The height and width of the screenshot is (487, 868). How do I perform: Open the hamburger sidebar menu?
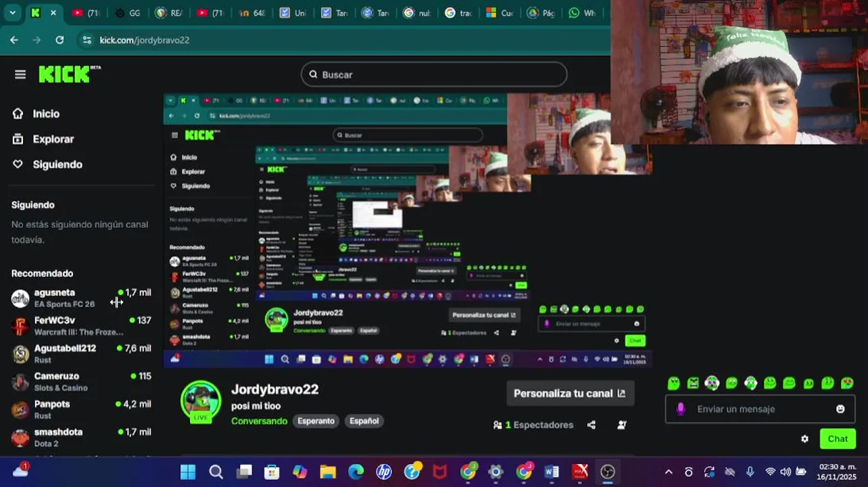pyautogui.click(x=20, y=74)
